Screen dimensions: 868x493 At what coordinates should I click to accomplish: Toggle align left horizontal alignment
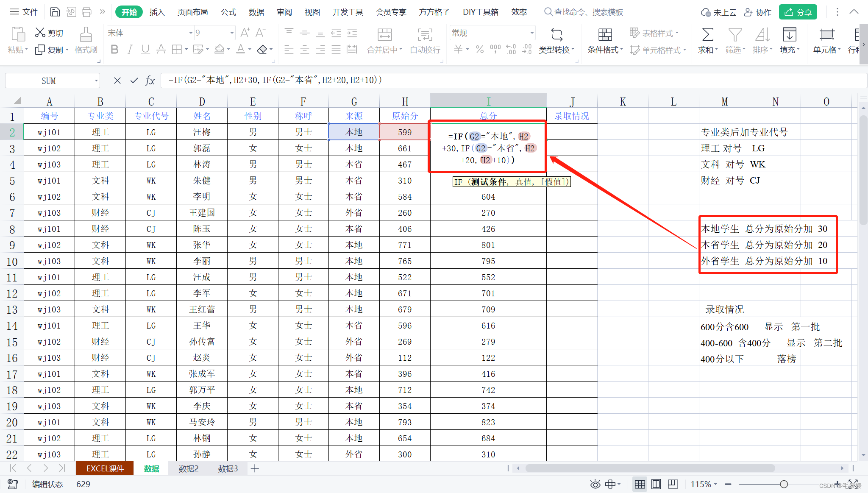tap(289, 50)
